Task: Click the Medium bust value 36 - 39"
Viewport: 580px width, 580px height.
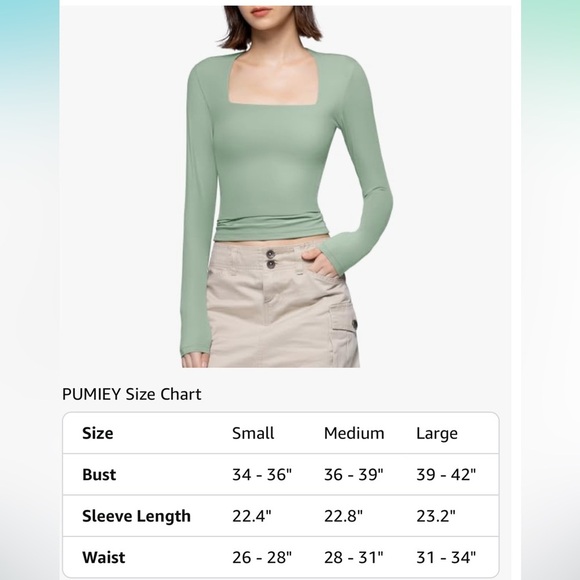Action: click(354, 475)
